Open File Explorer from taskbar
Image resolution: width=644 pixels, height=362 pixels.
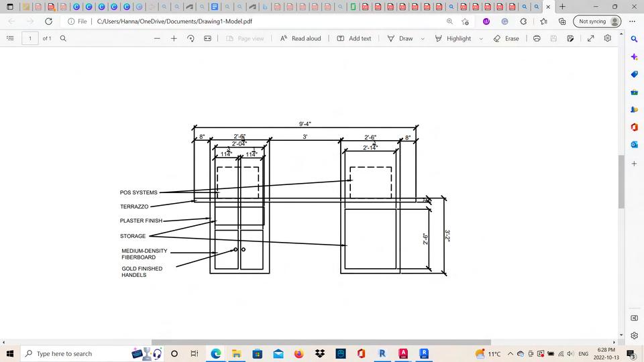(236, 353)
